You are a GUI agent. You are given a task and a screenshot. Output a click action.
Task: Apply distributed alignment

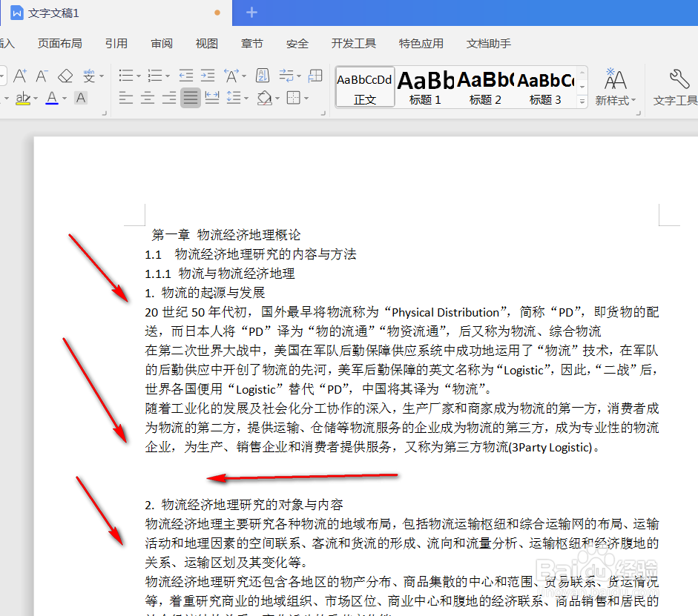pyautogui.click(x=212, y=98)
